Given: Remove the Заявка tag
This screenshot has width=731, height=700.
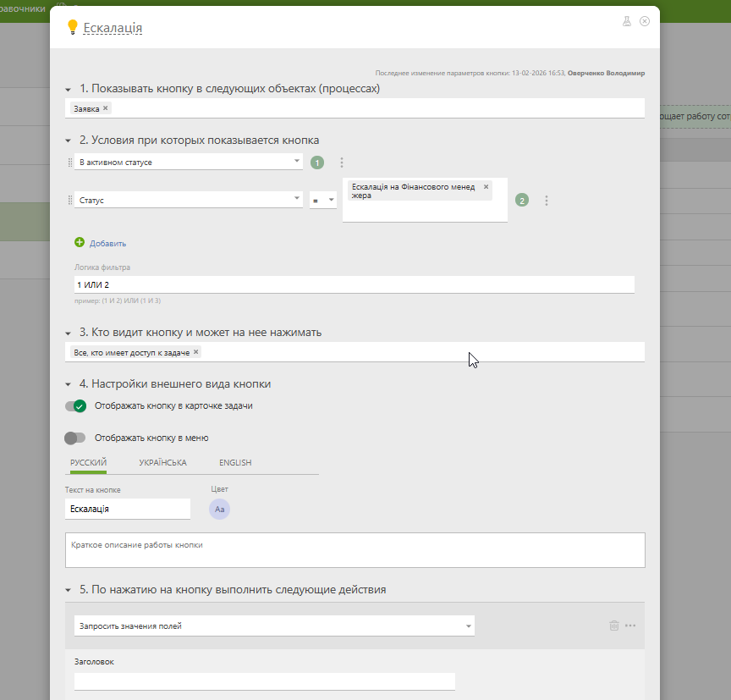Looking at the screenshot, I should click(x=106, y=108).
